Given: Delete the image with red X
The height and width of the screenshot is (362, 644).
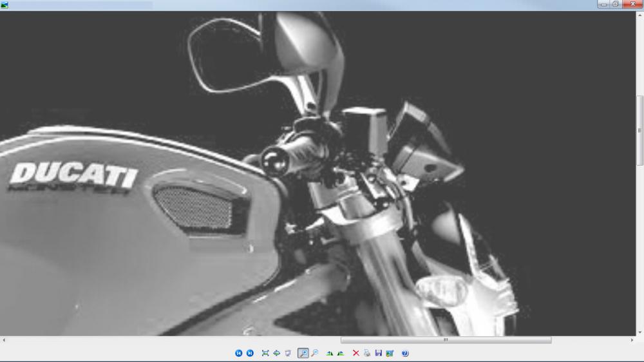Looking at the screenshot, I should point(355,354).
